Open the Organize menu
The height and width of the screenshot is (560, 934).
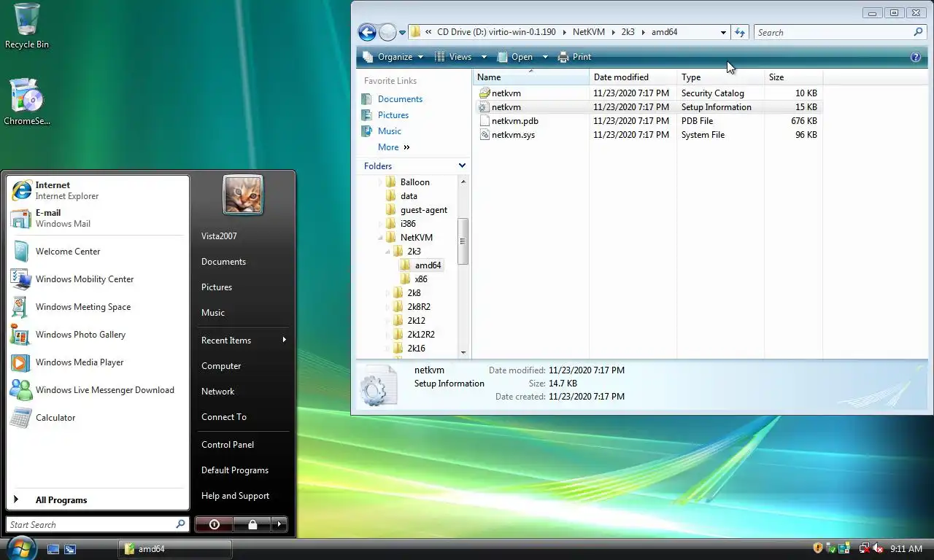(393, 57)
